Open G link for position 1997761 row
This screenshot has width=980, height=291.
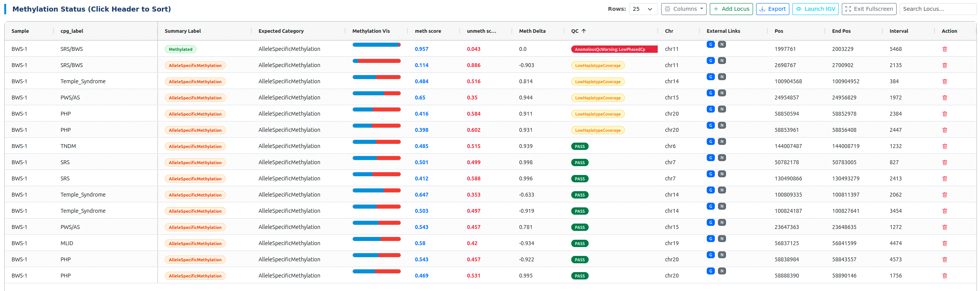click(x=711, y=44)
